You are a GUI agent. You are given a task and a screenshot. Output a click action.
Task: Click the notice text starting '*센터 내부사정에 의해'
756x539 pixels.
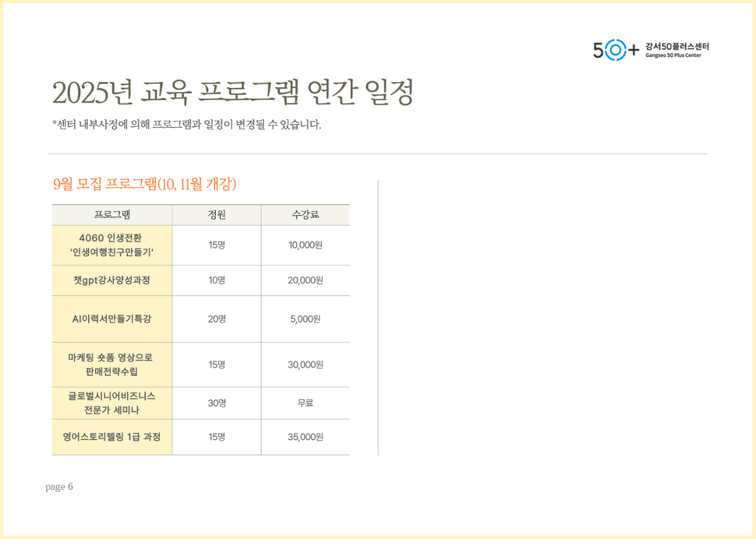(186, 125)
